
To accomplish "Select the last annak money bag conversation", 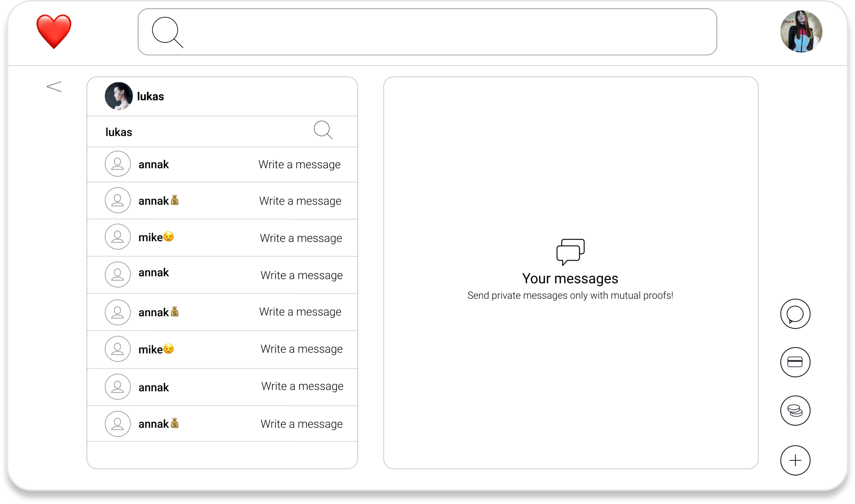I will [x=159, y=424].
